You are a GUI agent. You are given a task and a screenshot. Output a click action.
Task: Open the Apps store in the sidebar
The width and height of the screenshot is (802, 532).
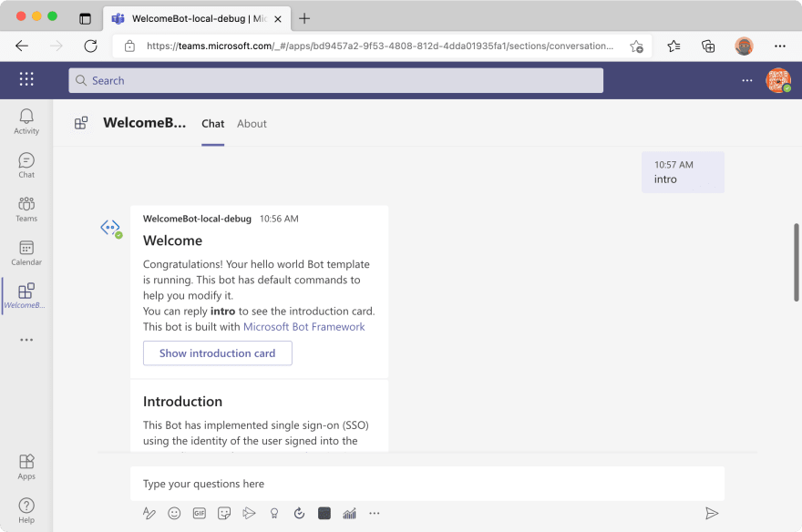pos(26,467)
